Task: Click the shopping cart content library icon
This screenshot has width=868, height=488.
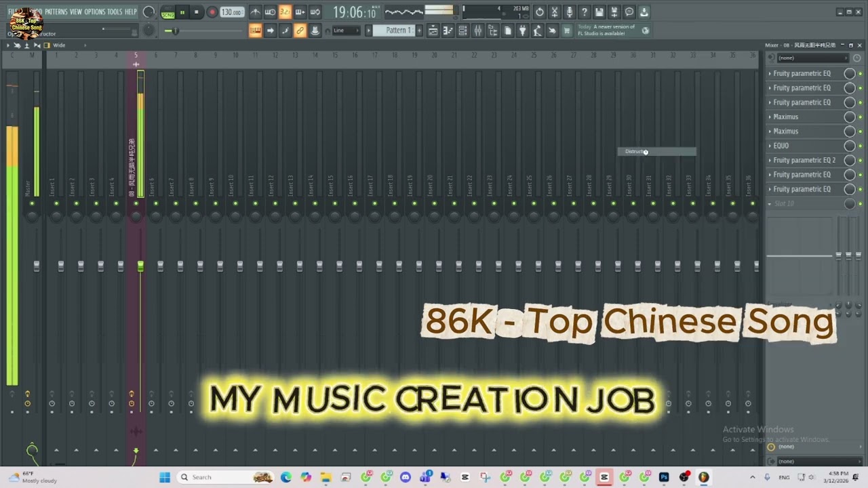Action: [x=567, y=30]
